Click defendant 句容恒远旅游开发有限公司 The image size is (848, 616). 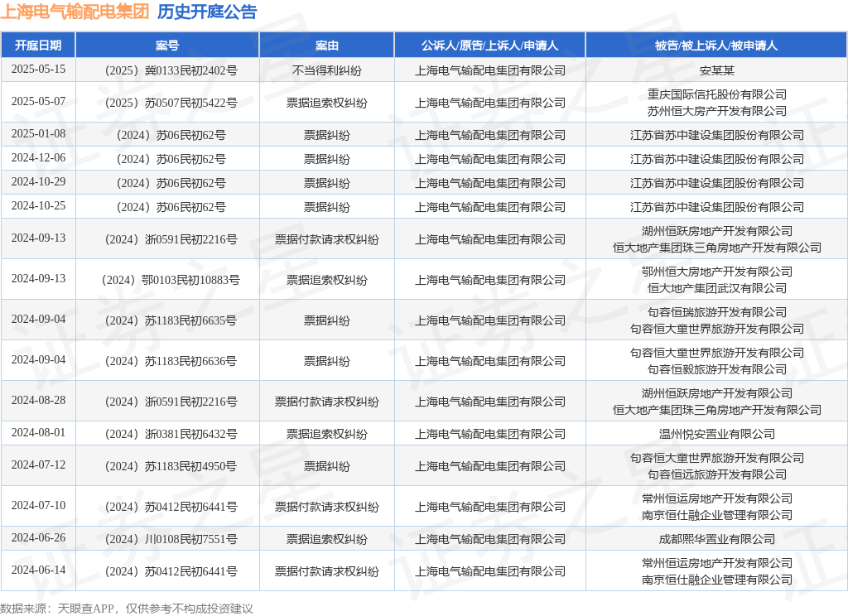tap(716, 474)
